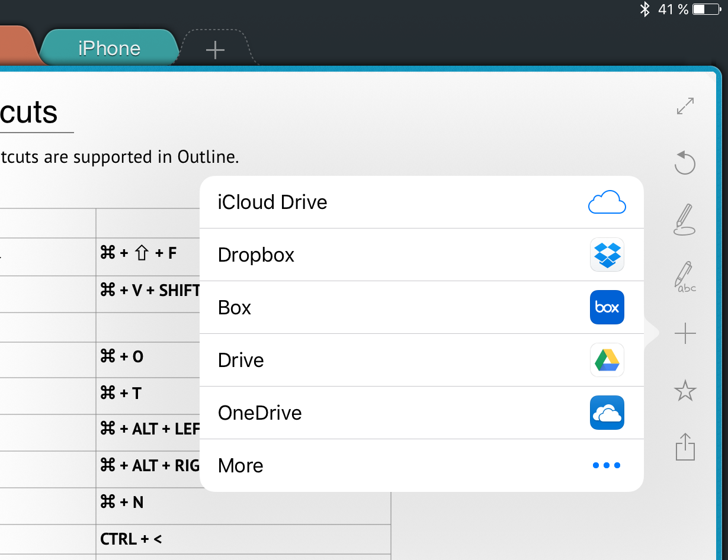
Task: Tap the blue Box logo icon
Action: pos(607,307)
